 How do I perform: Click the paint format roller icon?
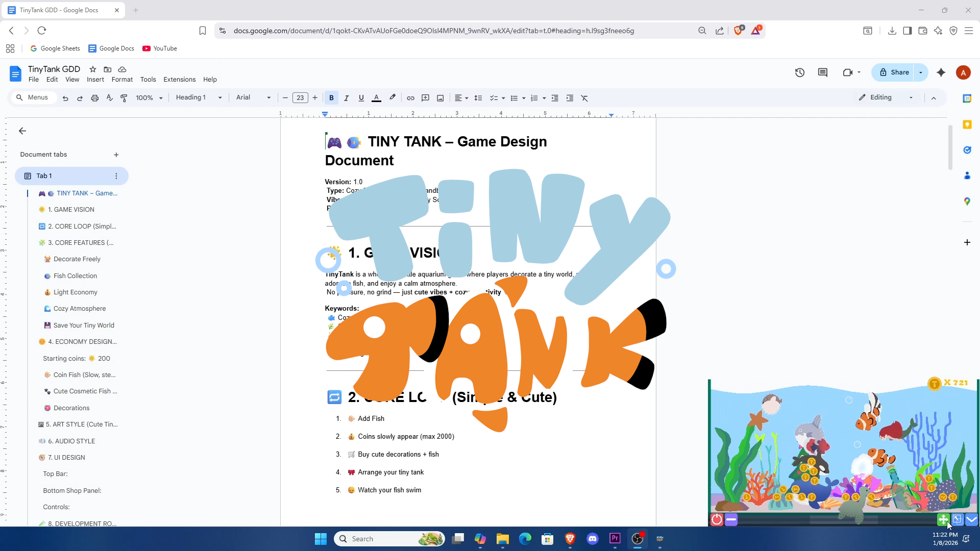tap(124, 98)
